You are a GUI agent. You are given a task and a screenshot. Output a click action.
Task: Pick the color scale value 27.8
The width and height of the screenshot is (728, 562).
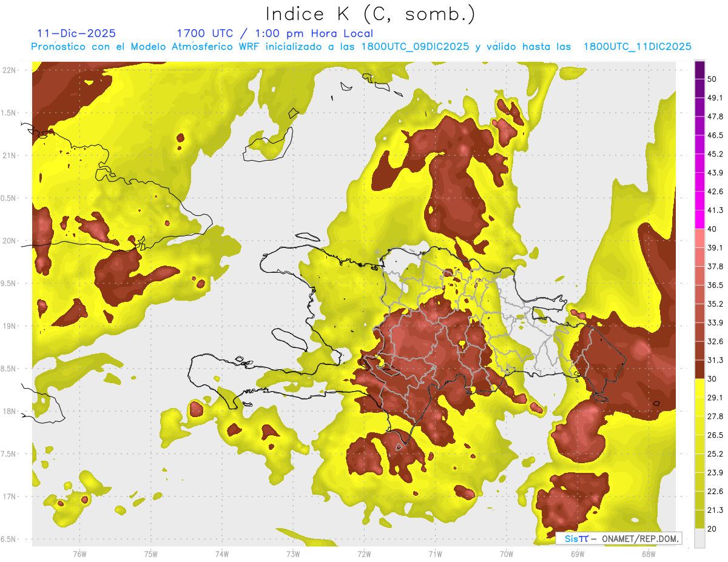[715, 416]
